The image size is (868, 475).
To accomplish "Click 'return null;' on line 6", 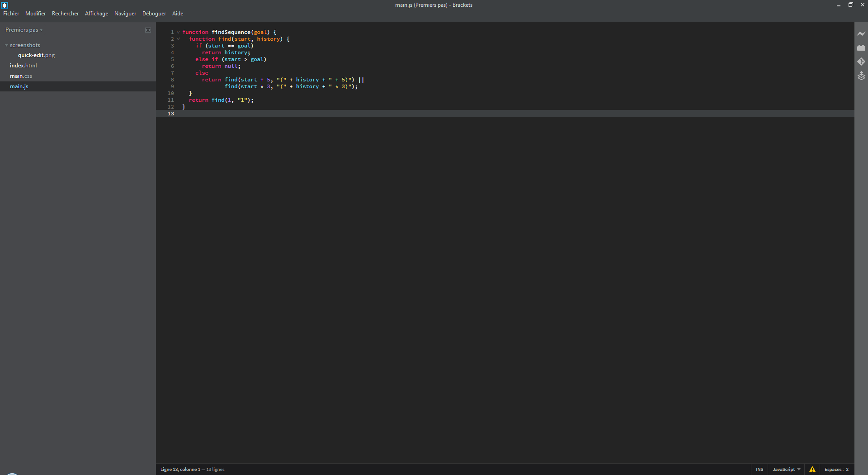I will click(221, 66).
